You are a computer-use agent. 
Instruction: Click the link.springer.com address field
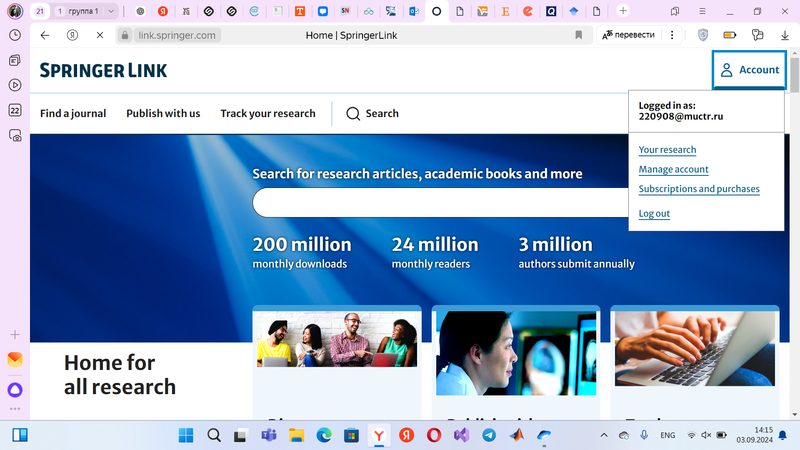click(x=177, y=35)
